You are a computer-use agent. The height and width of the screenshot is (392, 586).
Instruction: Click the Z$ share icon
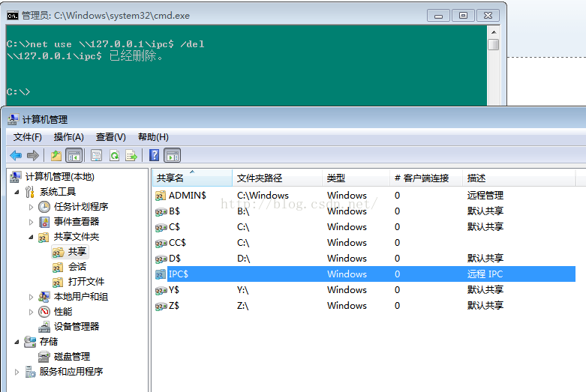161,306
